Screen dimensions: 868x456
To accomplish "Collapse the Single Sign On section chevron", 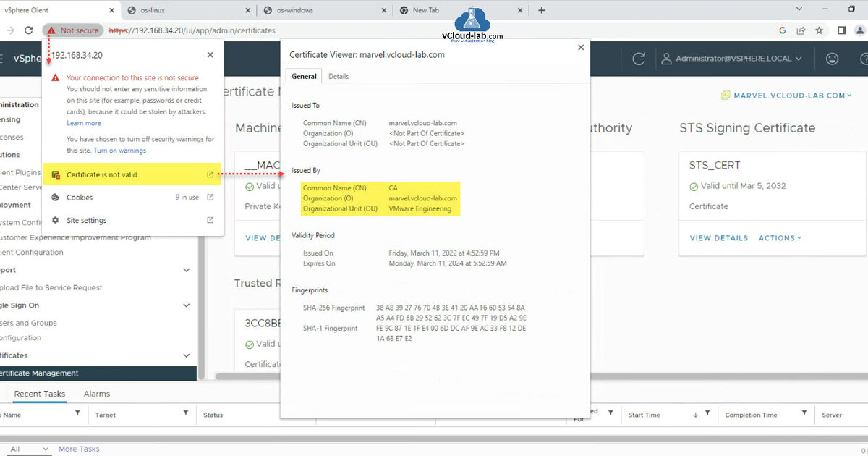I will click(187, 305).
